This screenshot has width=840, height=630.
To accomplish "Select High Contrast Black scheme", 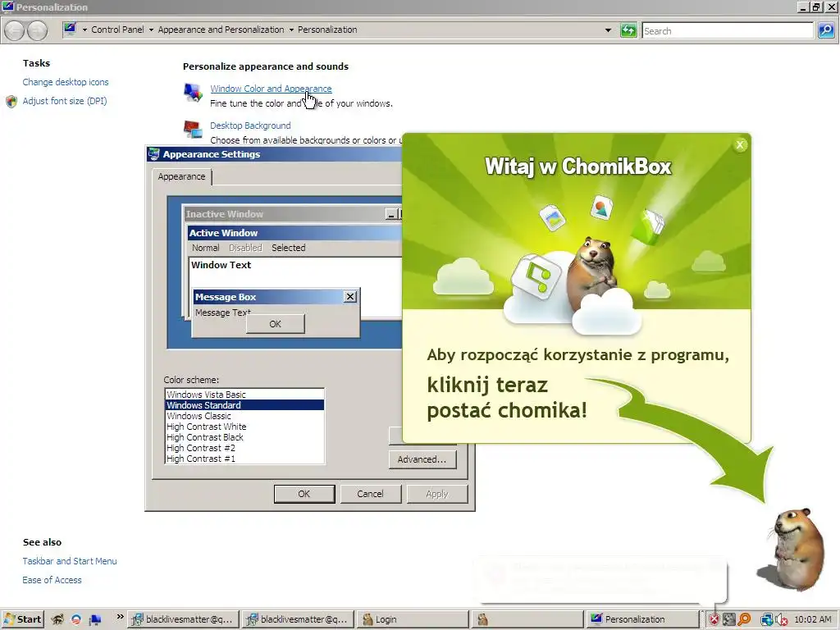I will point(244,437).
